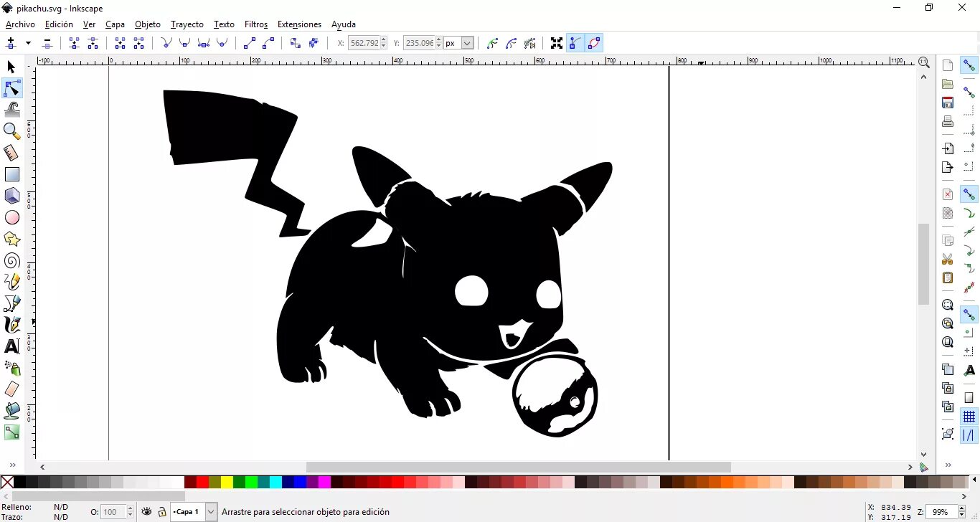Open the Archivo menu
The height and width of the screenshot is (522, 980).
(20, 24)
